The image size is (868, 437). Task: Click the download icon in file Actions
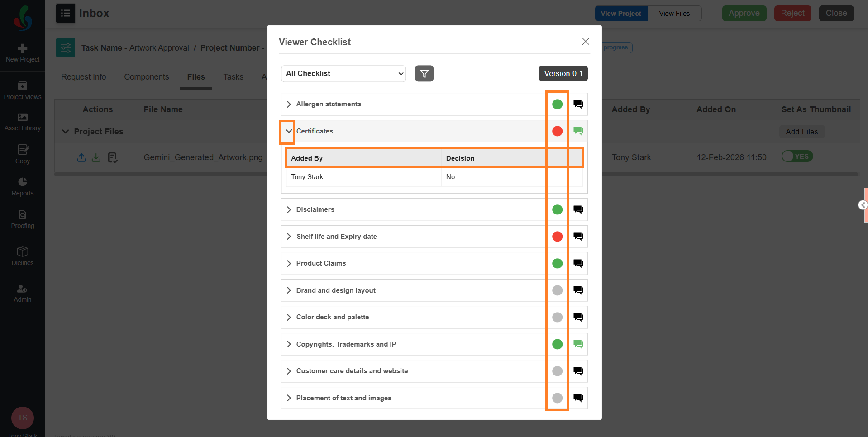tap(96, 157)
